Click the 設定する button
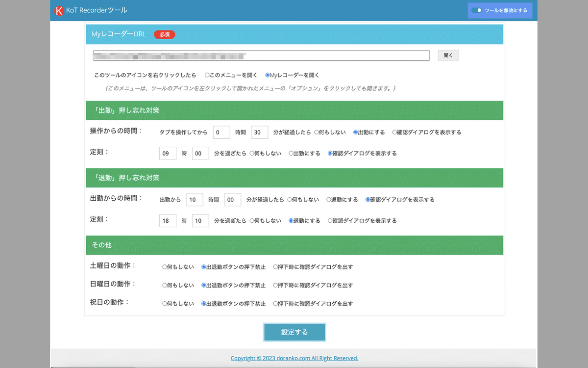 coord(294,332)
